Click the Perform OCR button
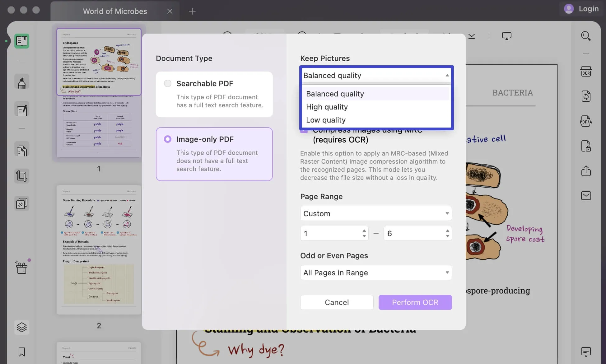The width and height of the screenshot is (606, 364). point(415,302)
